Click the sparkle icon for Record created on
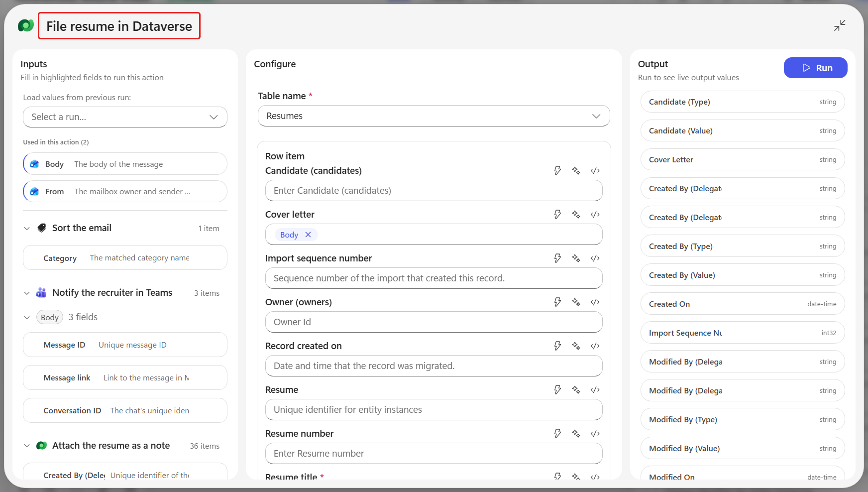Screen dimensions: 868x492 (576, 346)
